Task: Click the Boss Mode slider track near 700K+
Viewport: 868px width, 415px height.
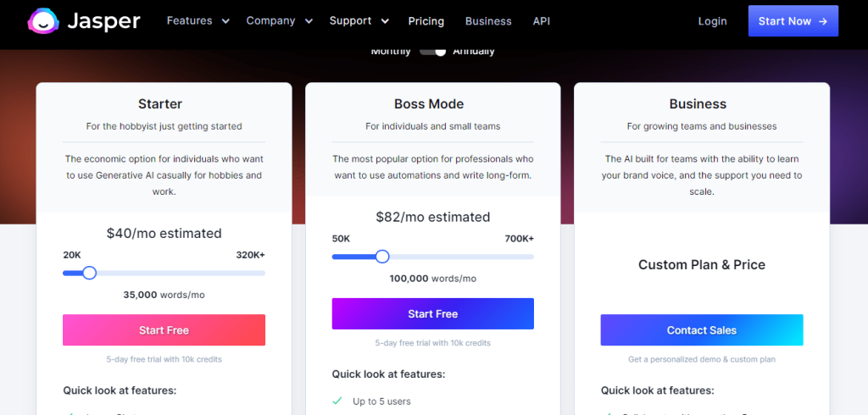Action: click(x=529, y=257)
